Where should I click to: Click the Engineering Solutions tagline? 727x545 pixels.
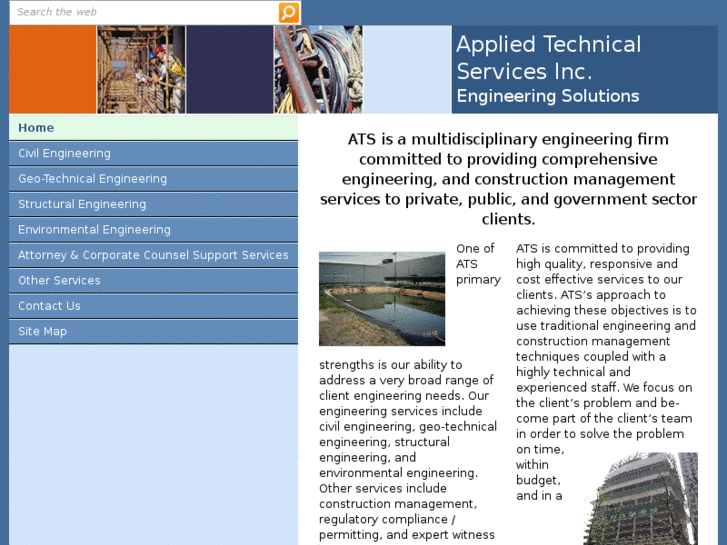coord(548,96)
